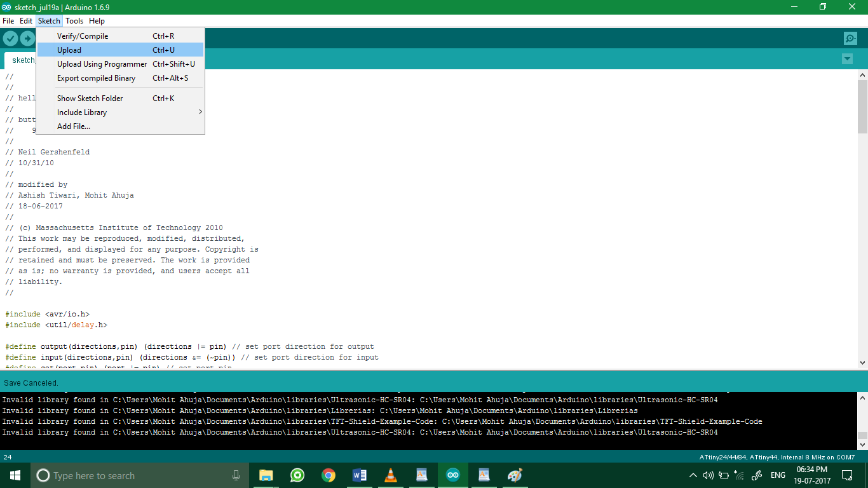Viewport: 868px width, 488px height.
Task: Click the editor scrollbar up arrow
Action: 862,75
